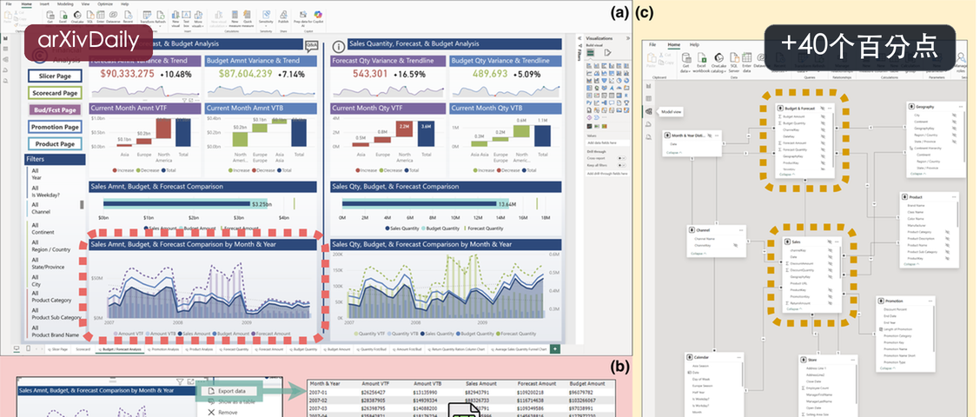
Task: Toggle hidden eye icon for Budget Amount field
Action: [823, 116]
